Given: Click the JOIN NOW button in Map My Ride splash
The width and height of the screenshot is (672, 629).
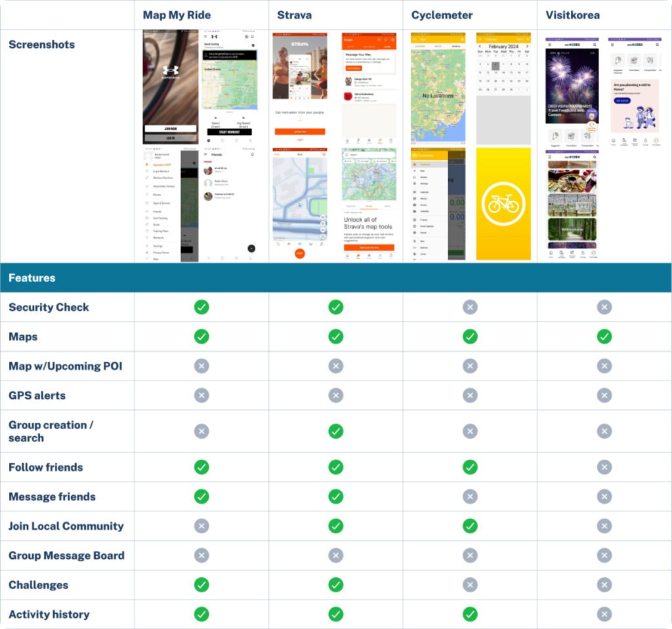Looking at the screenshot, I should (171, 129).
